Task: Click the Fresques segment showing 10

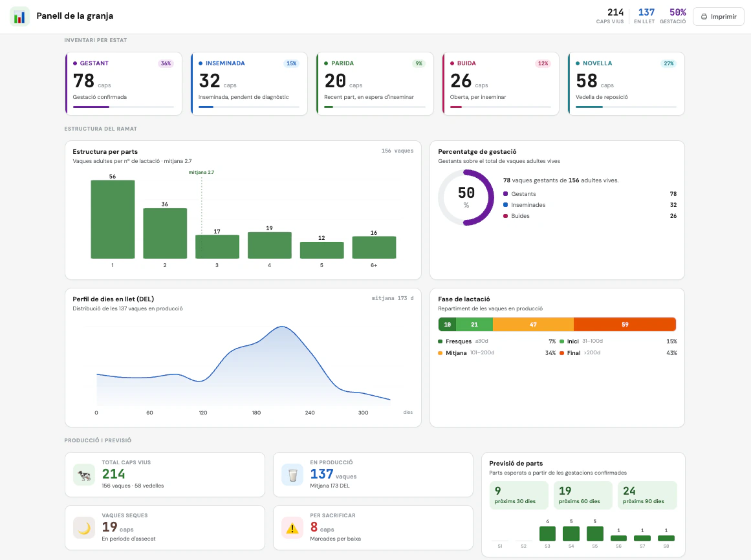Action: coord(447,325)
